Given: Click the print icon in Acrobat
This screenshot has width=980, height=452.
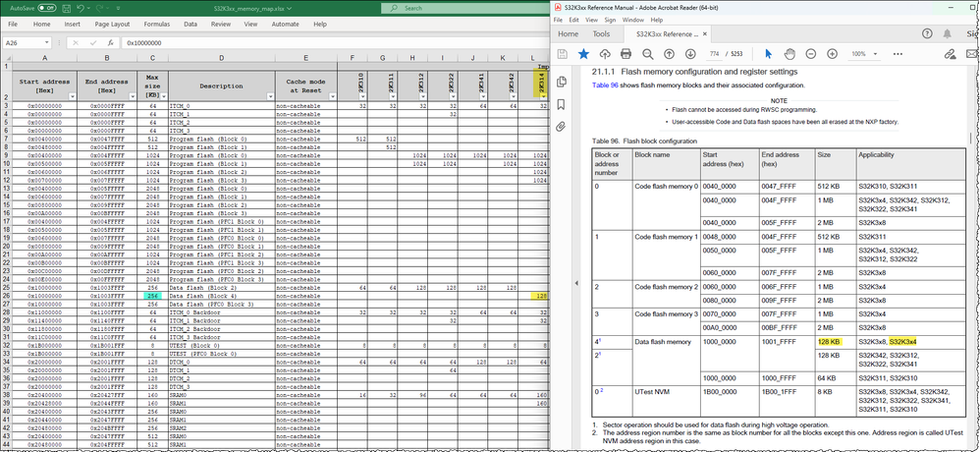Looking at the screenshot, I should click(x=626, y=54).
